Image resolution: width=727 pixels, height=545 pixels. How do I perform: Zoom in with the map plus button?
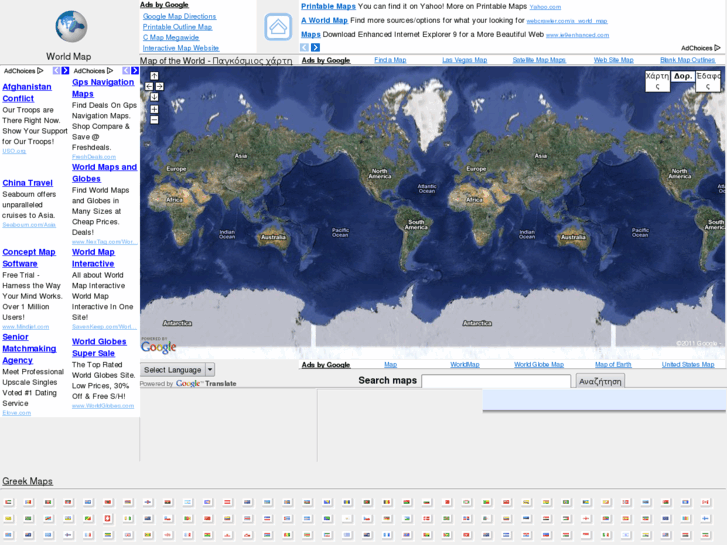click(x=154, y=109)
